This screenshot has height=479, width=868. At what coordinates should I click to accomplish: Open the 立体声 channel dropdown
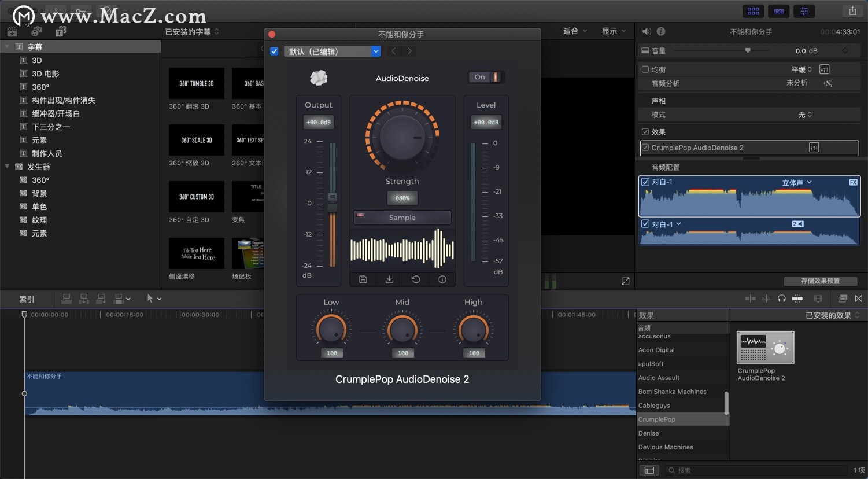pyautogui.click(x=797, y=182)
